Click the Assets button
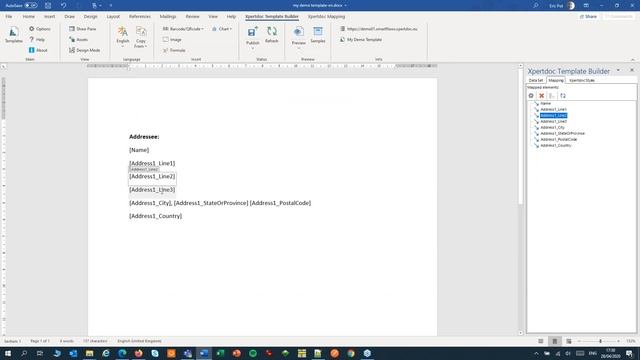 point(78,40)
